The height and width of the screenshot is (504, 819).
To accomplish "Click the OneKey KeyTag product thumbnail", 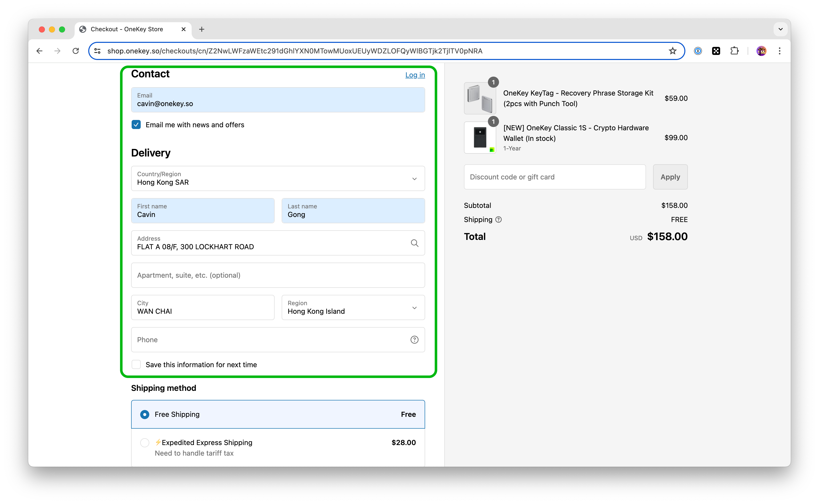I will click(480, 98).
